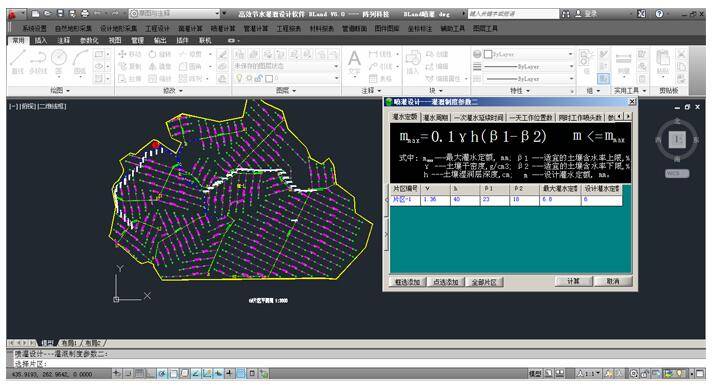Toggle the layer on/off lightbulb icon
715x386 pixels.
tap(239, 78)
